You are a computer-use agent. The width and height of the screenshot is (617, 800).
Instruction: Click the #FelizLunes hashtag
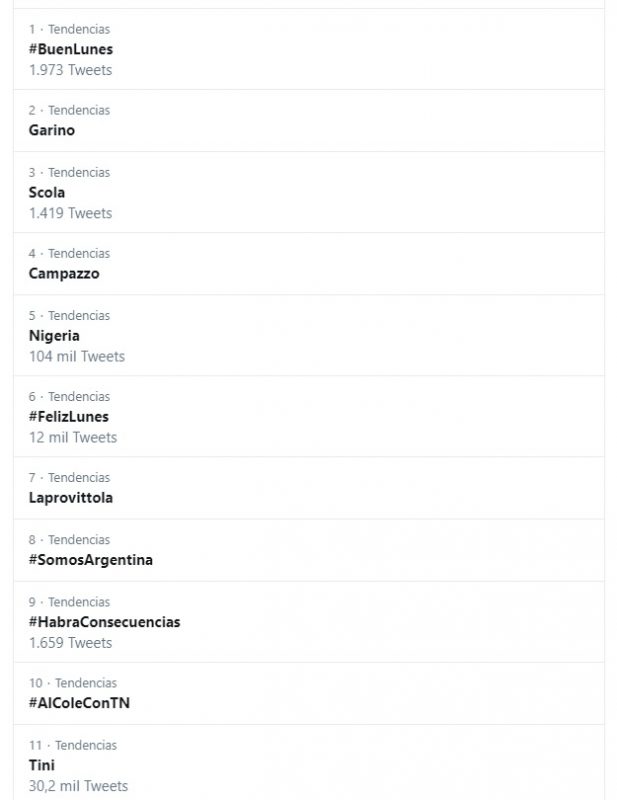pyautogui.click(x=68, y=416)
